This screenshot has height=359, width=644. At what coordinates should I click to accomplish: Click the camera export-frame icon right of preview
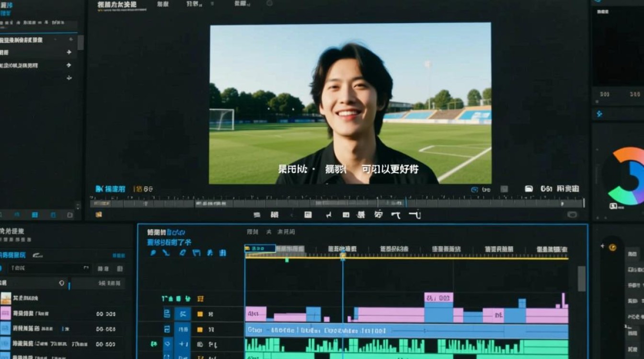529,189
